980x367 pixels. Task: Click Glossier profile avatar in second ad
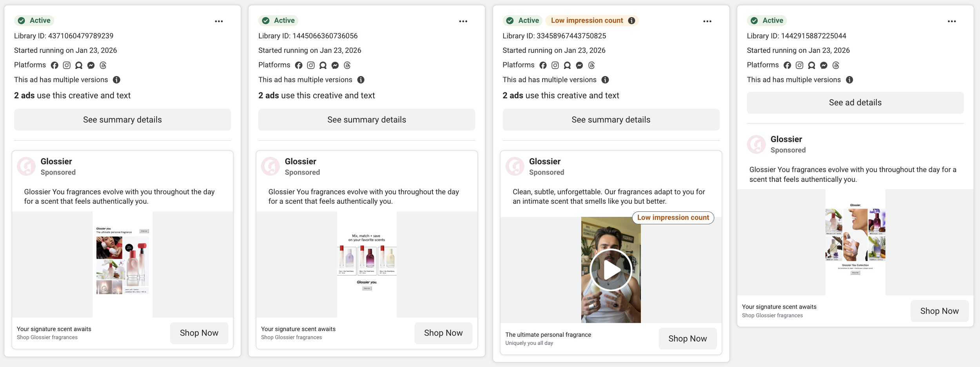pos(270,167)
